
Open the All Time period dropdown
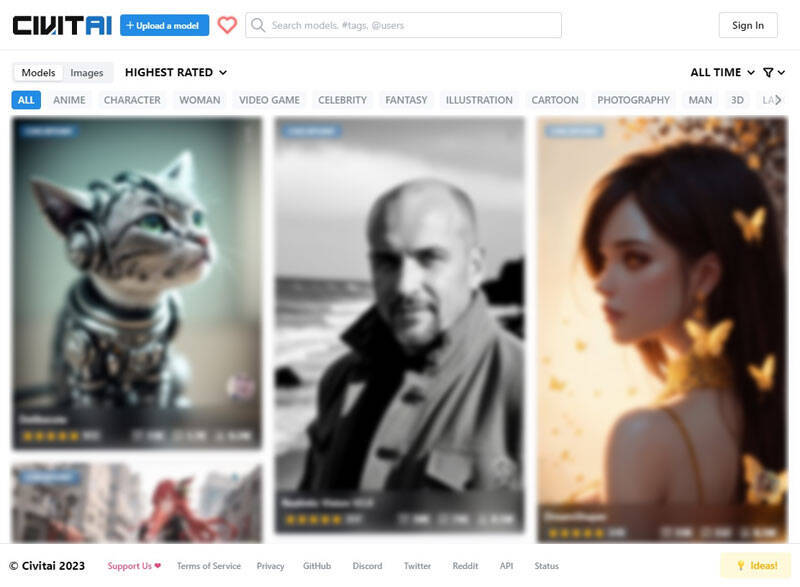720,72
